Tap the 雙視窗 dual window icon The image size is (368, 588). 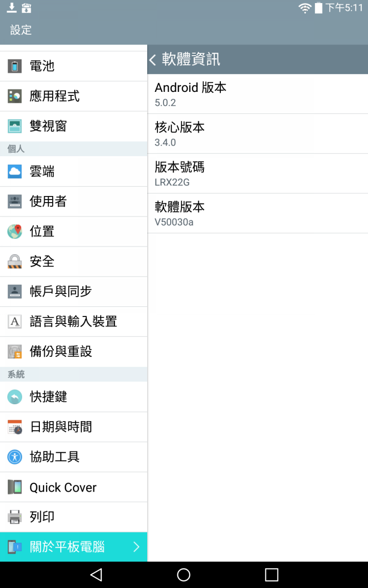[x=15, y=127]
